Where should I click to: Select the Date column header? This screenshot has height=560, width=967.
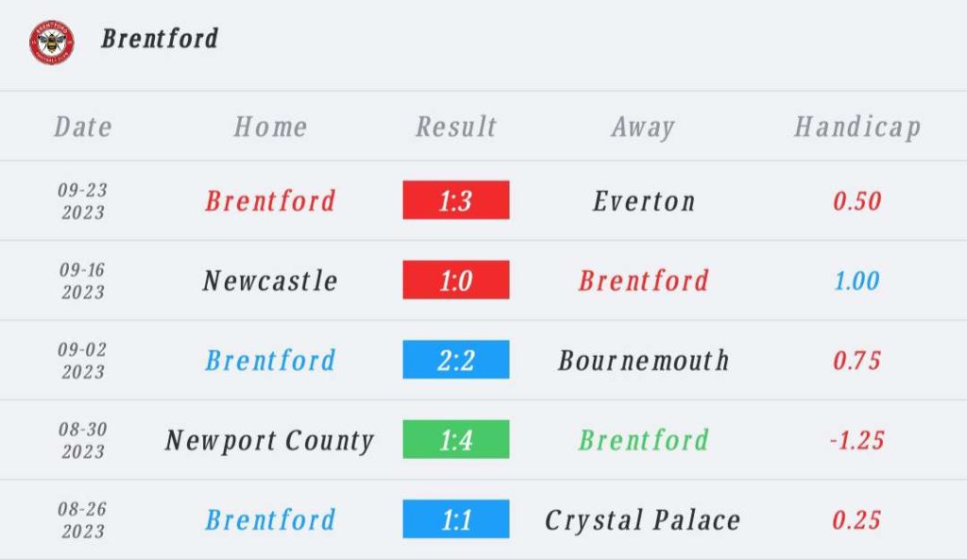click(83, 127)
